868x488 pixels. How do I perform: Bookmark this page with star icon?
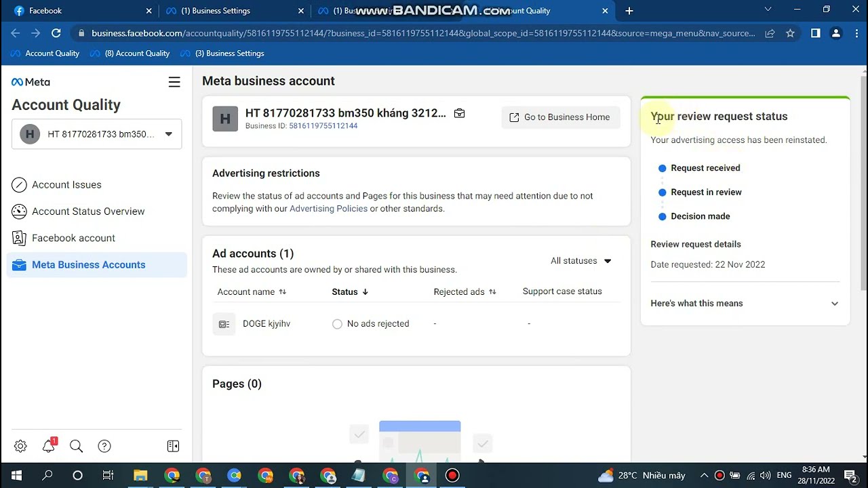[790, 33]
